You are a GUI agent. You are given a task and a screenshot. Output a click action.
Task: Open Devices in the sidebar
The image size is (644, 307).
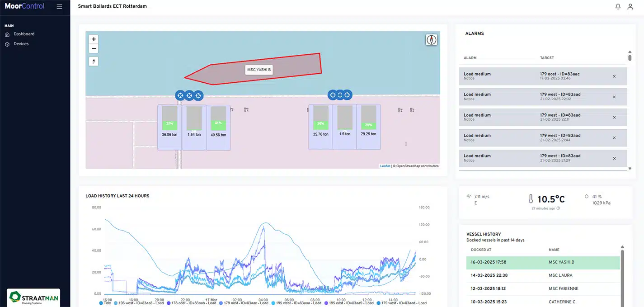point(21,44)
